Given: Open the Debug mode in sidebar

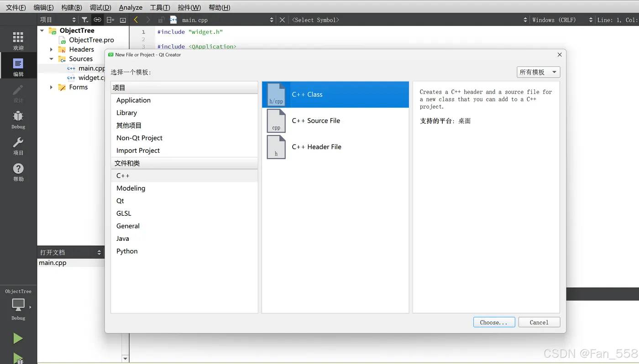Looking at the screenshot, I should [x=18, y=120].
